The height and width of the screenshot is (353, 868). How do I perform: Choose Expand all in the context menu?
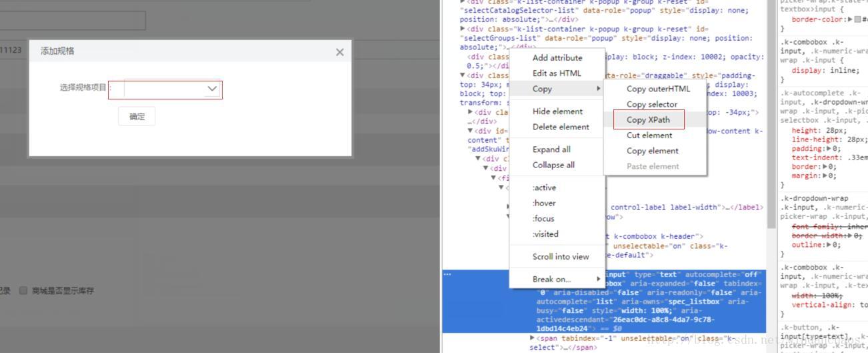551,149
